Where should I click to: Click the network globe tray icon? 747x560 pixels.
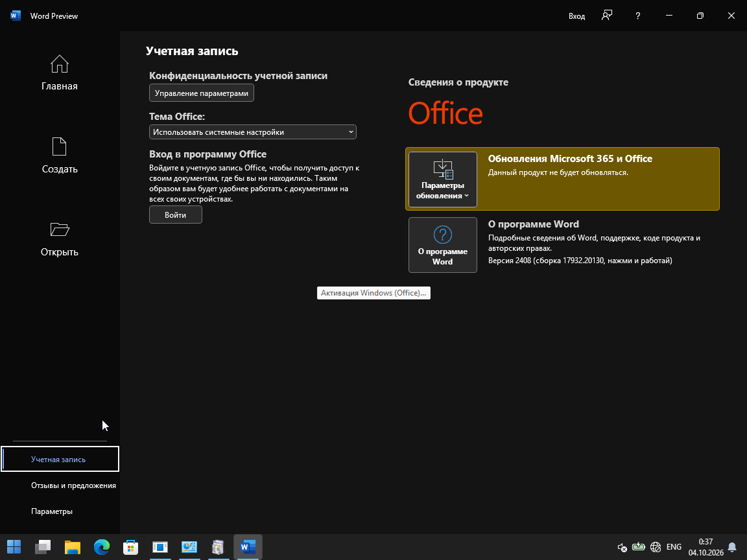(656, 546)
